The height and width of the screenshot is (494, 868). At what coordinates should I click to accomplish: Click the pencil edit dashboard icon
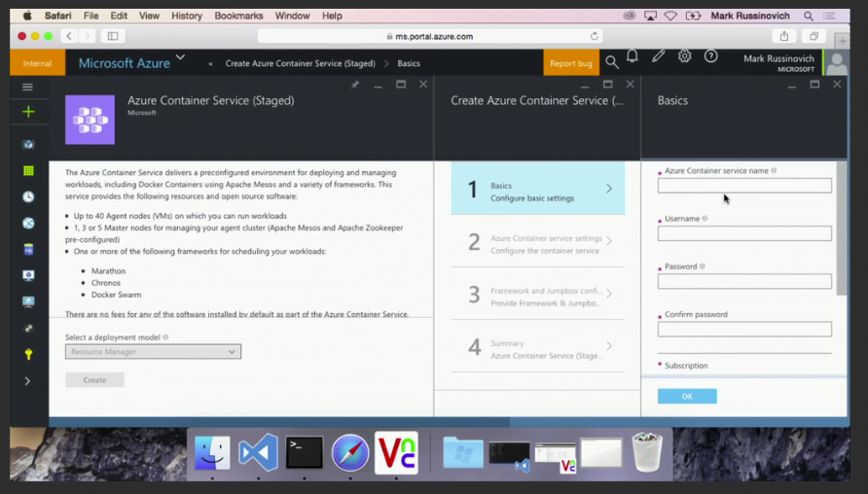click(x=658, y=55)
